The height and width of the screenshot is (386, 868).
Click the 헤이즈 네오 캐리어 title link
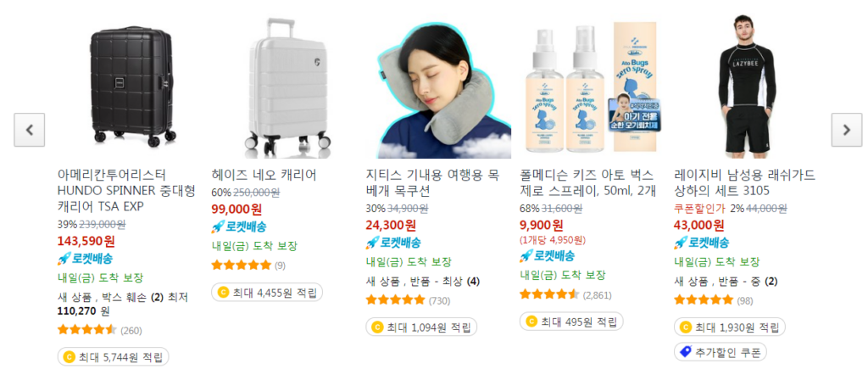click(264, 175)
